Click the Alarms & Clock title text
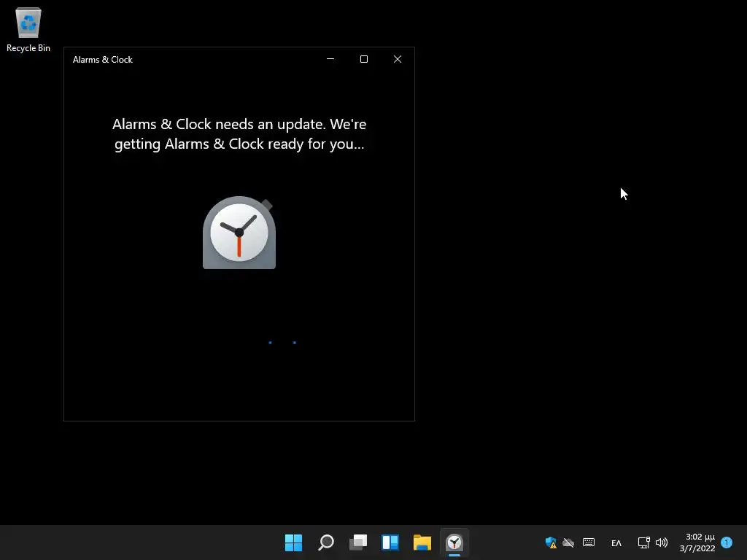 pos(102,60)
